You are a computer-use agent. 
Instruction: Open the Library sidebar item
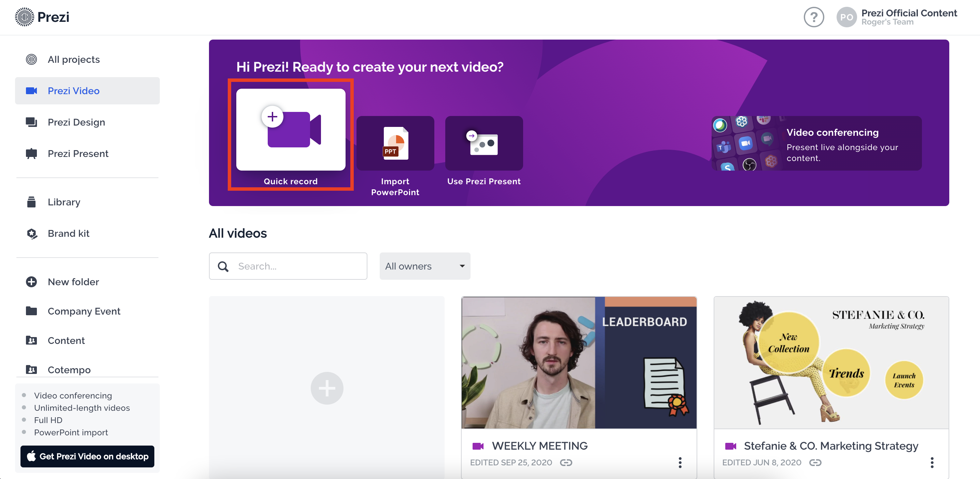click(64, 202)
